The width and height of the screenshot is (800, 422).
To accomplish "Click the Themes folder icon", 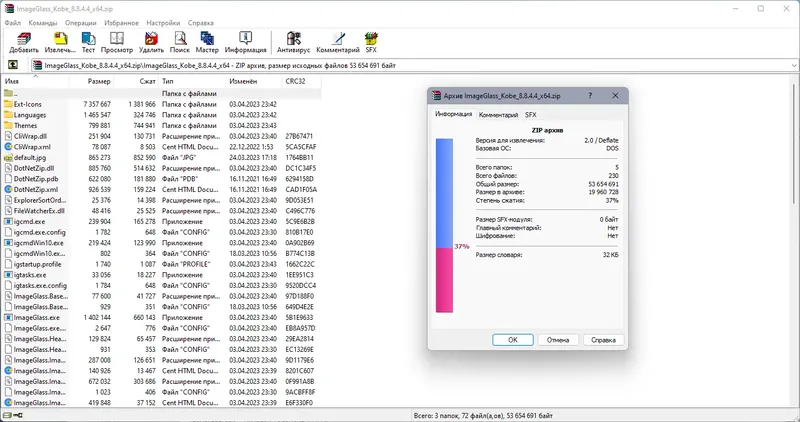I will click(x=8, y=126).
